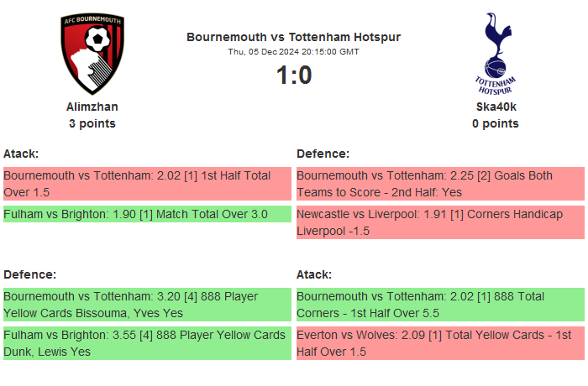Select the Fulham vs Brighton Match Total Over 3.0 bet
The width and height of the screenshot is (588, 386).
click(x=146, y=214)
